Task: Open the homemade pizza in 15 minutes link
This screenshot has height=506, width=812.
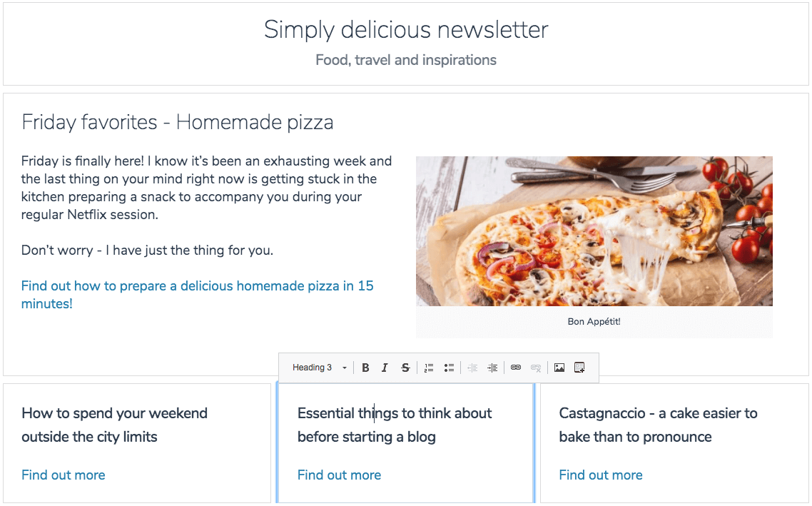Action: coord(198,295)
